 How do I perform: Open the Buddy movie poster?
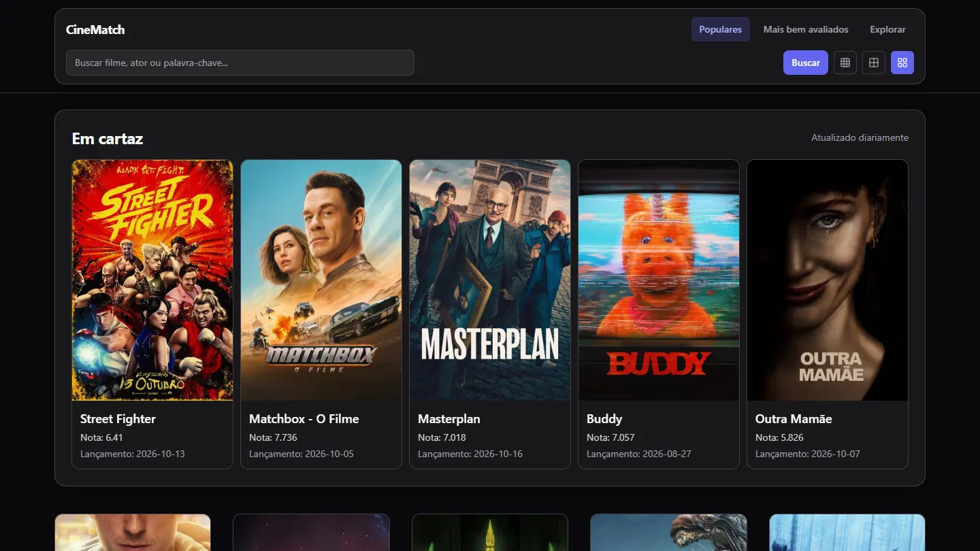click(659, 280)
